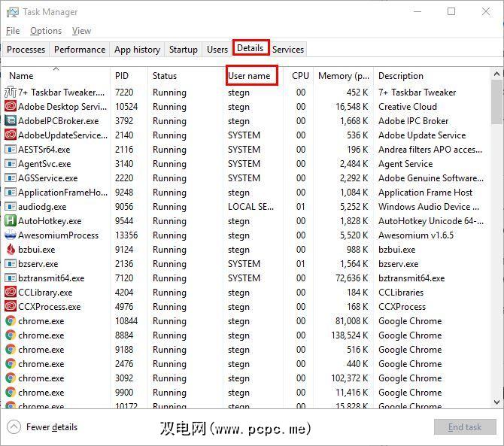The width and height of the screenshot is (504, 446).
Task: Sort by the Name column header
Action: (x=56, y=76)
